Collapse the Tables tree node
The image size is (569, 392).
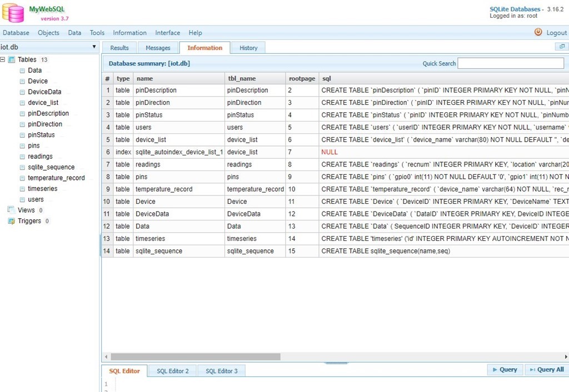coord(3,59)
